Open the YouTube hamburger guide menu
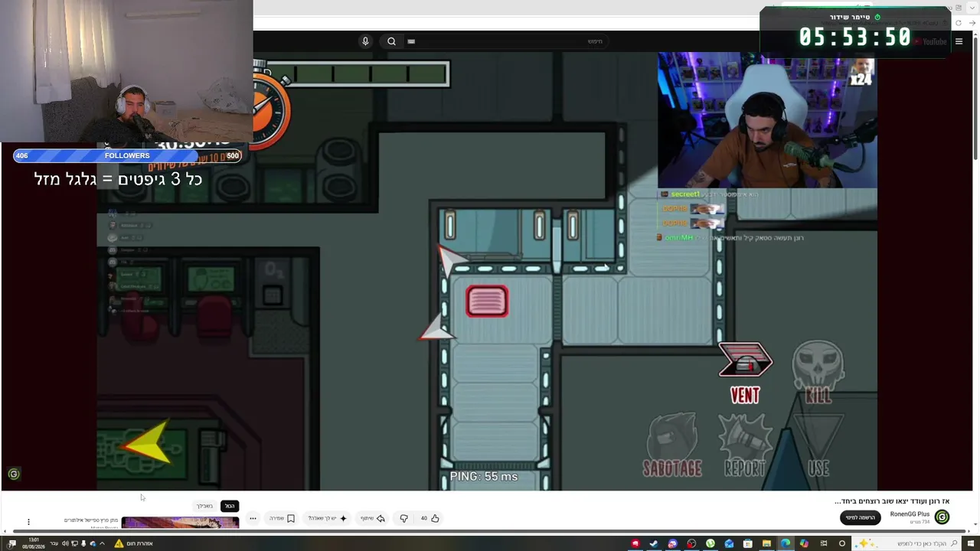The height and width of the screenshot is (551, 980). coord(959,41)
